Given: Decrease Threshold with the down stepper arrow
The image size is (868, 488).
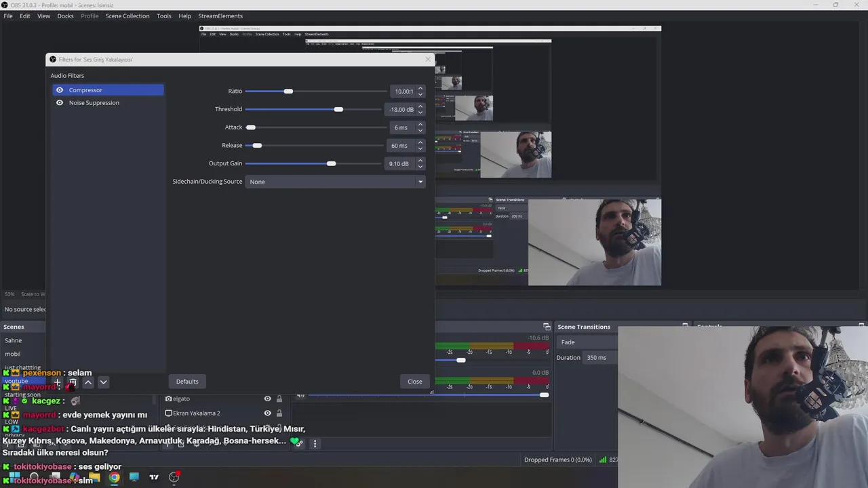Looking at the screenshot, I should (x=420, y=112).
